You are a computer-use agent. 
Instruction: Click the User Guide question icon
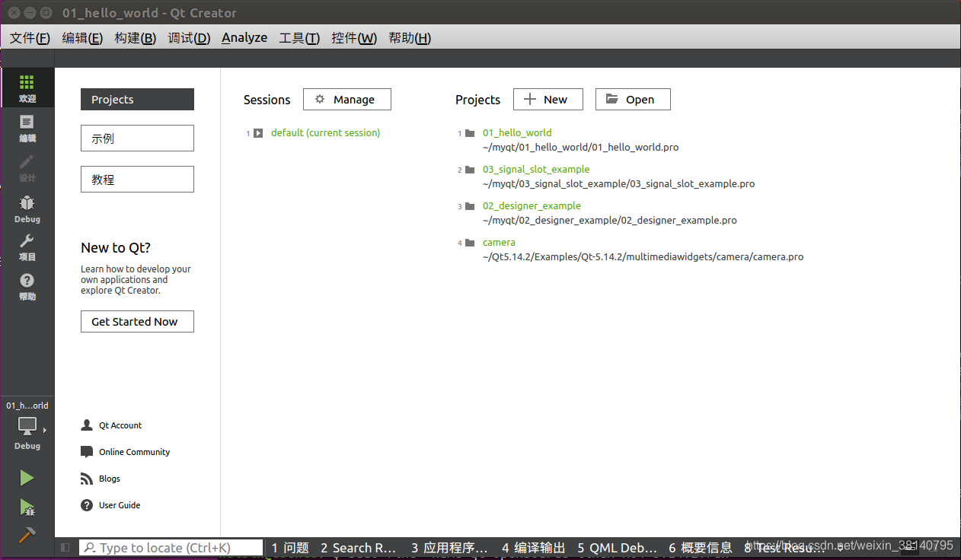pyautogui.click(x=87, y=505)
